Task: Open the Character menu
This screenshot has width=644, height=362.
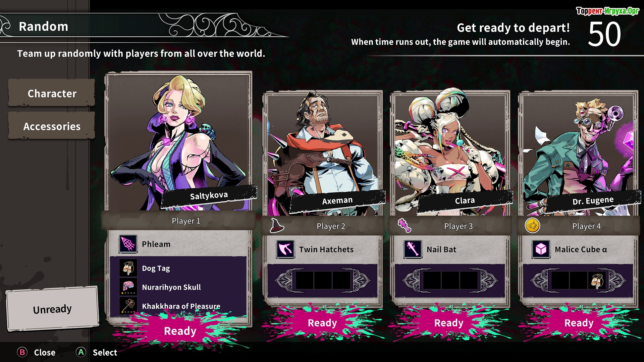Action: point(52,93)
